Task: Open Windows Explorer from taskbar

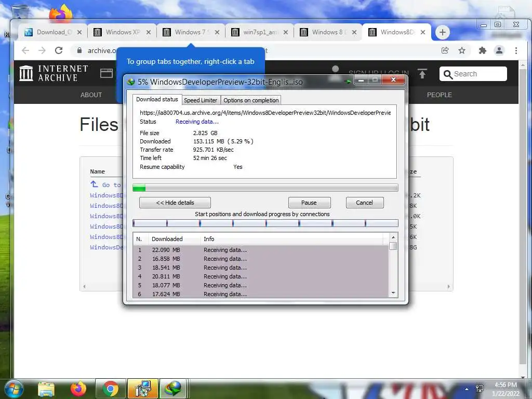Action: 46,389
